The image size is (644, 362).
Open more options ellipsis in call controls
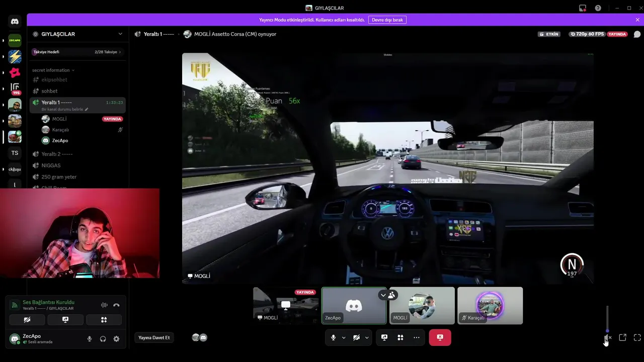pos(417,337)
